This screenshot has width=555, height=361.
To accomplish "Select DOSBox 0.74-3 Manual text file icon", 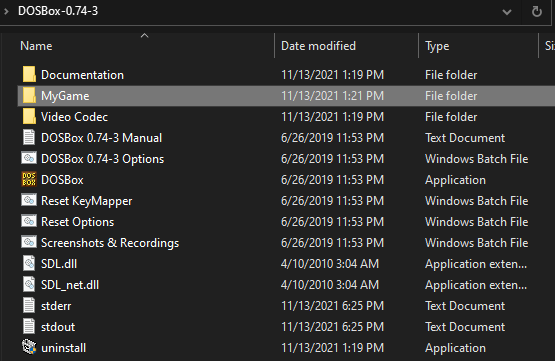I will pyautogui.click(x=29, y=137).
